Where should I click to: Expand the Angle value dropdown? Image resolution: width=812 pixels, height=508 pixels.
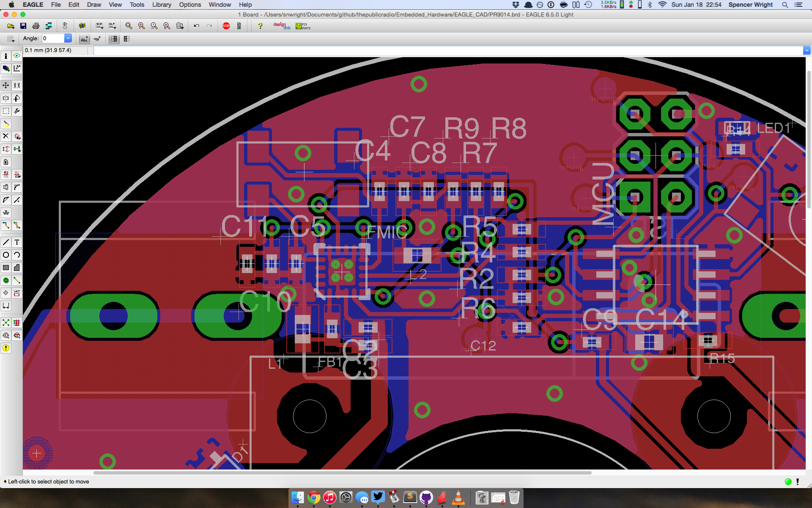(68, 39)
